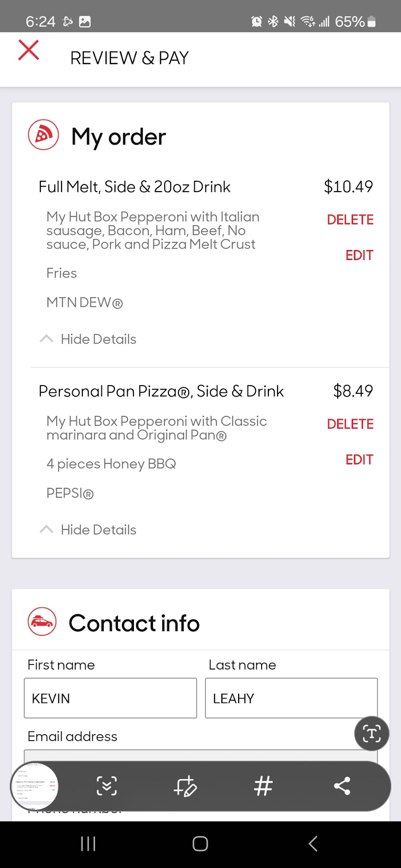
Task: Share the screenshot
Action: [x=342, y=786]
